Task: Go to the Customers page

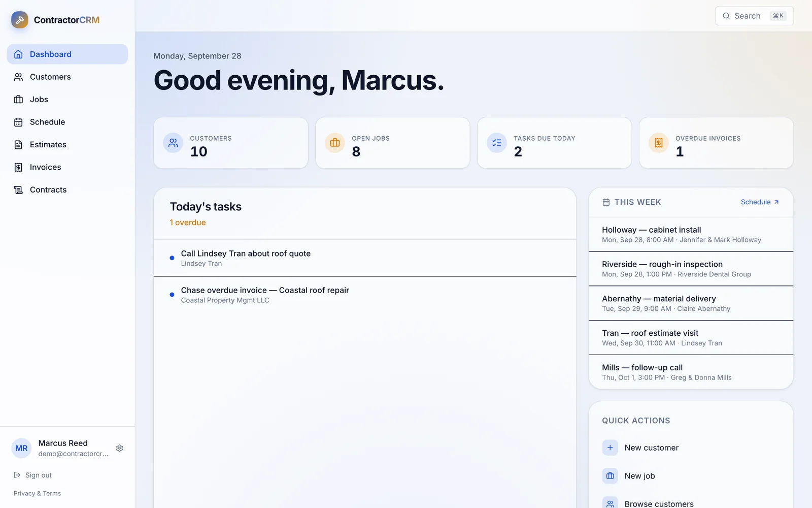Action: coord(67,77)
